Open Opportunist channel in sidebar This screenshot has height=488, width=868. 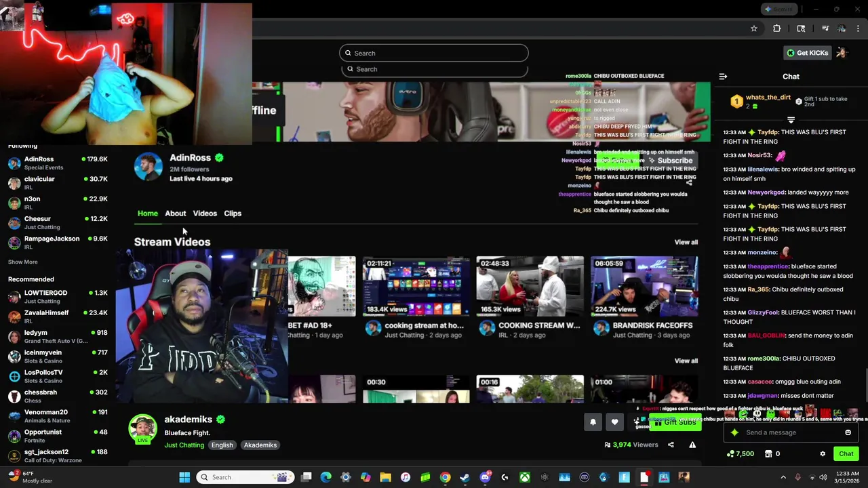58,436
